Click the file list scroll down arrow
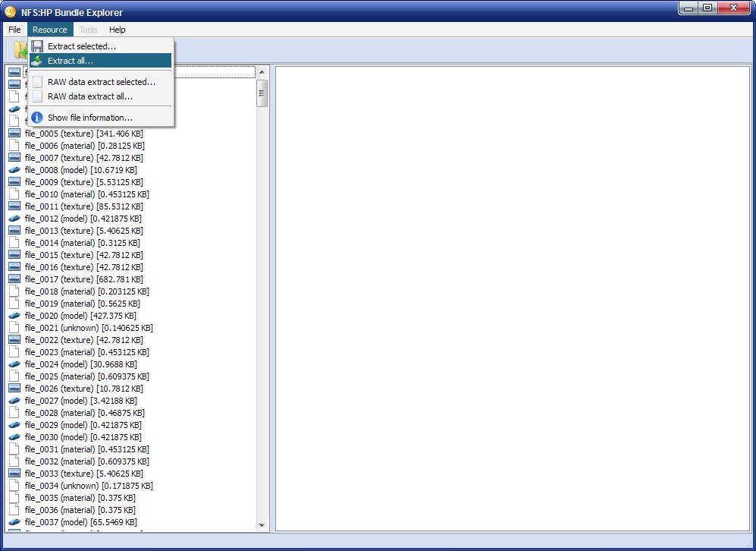Viewport: 756px width, 551px height. (262, 525)
